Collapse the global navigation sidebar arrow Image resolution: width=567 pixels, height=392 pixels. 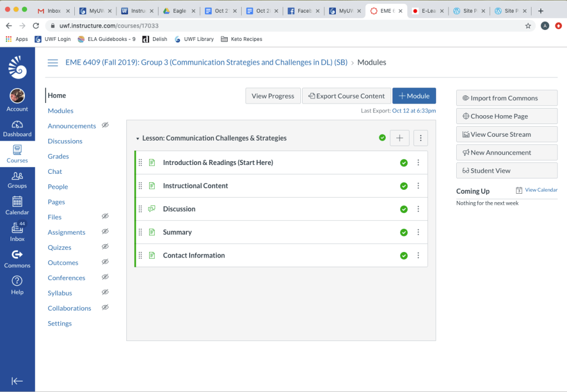17,380
